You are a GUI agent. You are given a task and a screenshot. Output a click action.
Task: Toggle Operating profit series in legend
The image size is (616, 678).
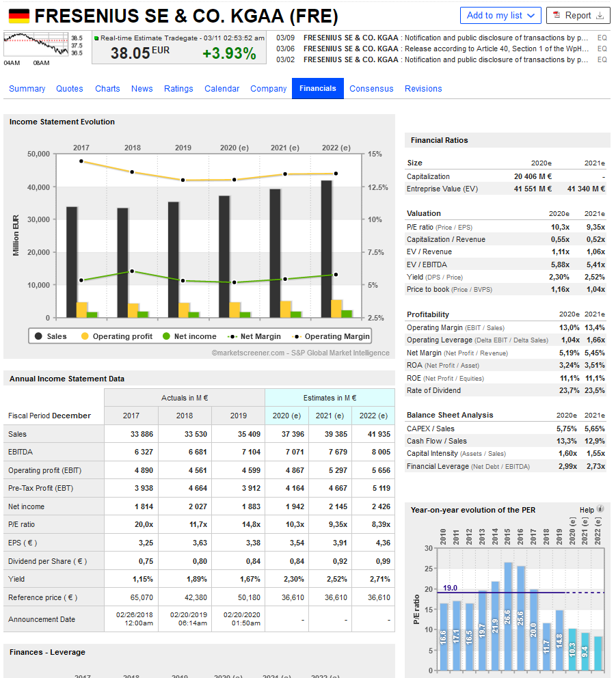pos(116,336)
